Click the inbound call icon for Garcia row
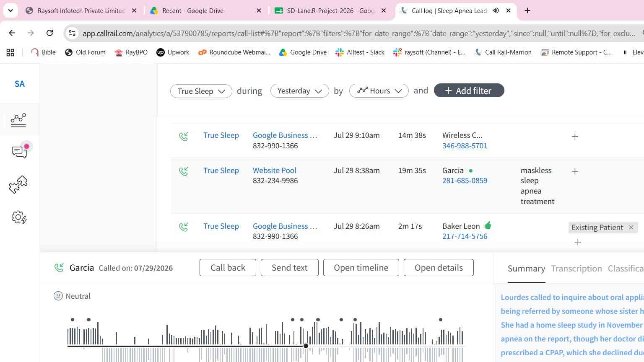Screen dimensions: 644x362 pos(184,171)
